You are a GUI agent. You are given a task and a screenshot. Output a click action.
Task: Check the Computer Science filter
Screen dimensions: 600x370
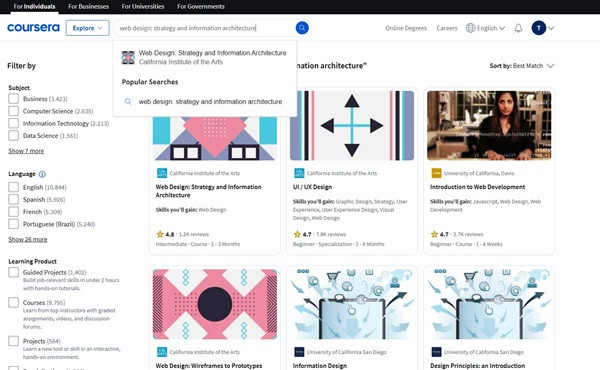[x=13, y=111]
